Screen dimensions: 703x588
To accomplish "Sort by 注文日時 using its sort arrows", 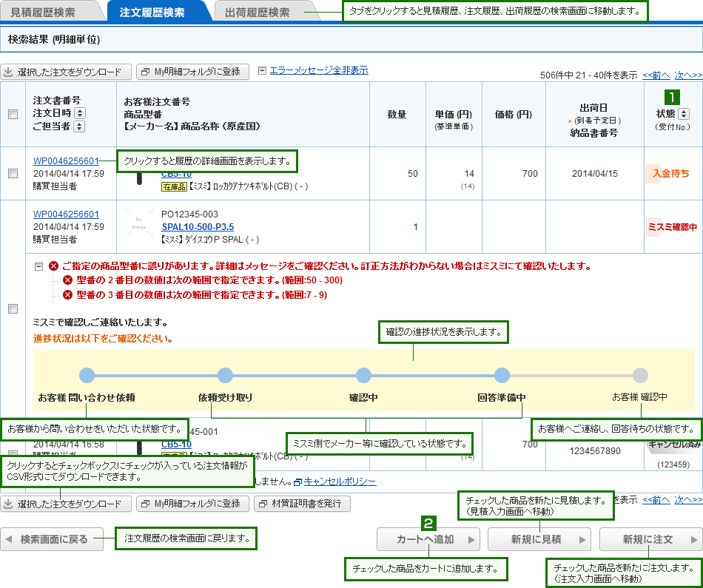I will coord(80,113).
